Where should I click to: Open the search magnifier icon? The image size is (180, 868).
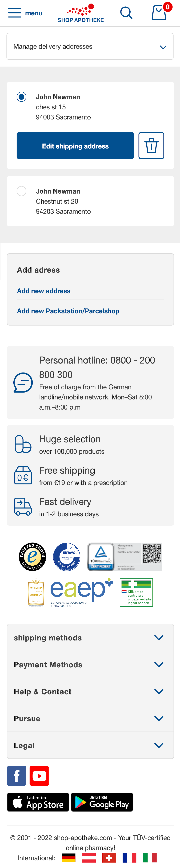tap(126, 13)
